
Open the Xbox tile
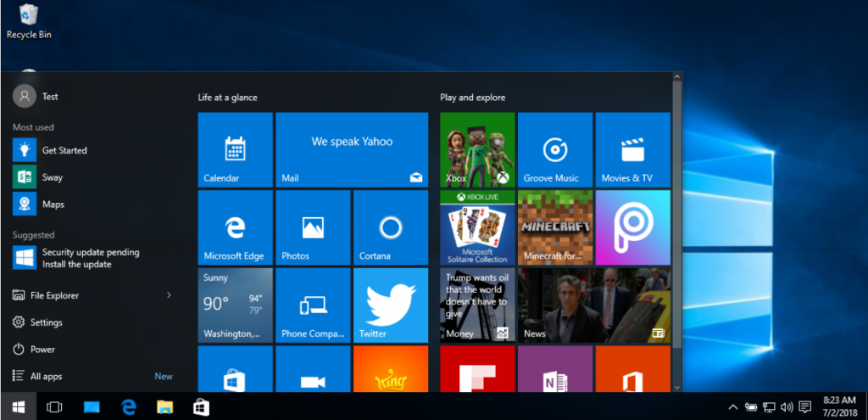477,149
